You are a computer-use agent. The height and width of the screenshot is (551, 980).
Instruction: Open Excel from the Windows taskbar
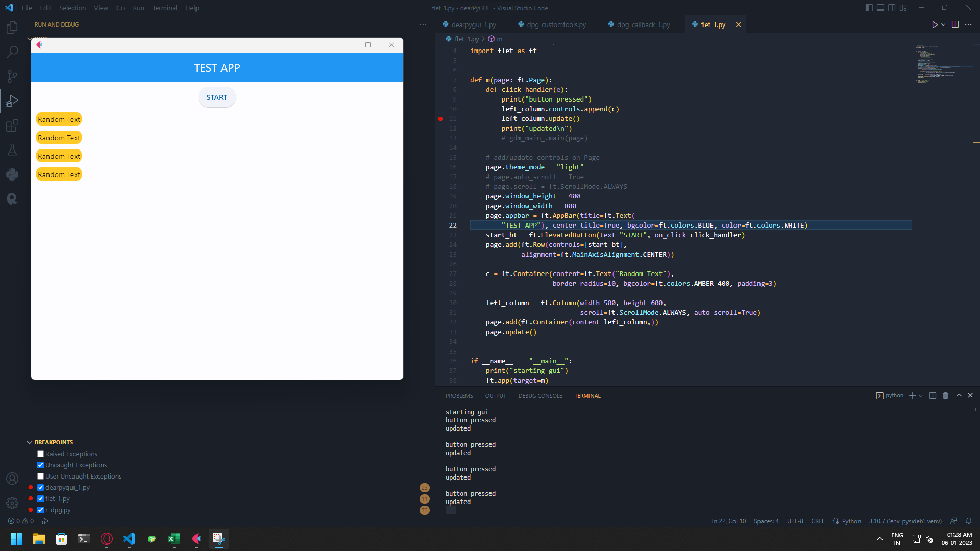pyautogui.click(x=174, y=539)
